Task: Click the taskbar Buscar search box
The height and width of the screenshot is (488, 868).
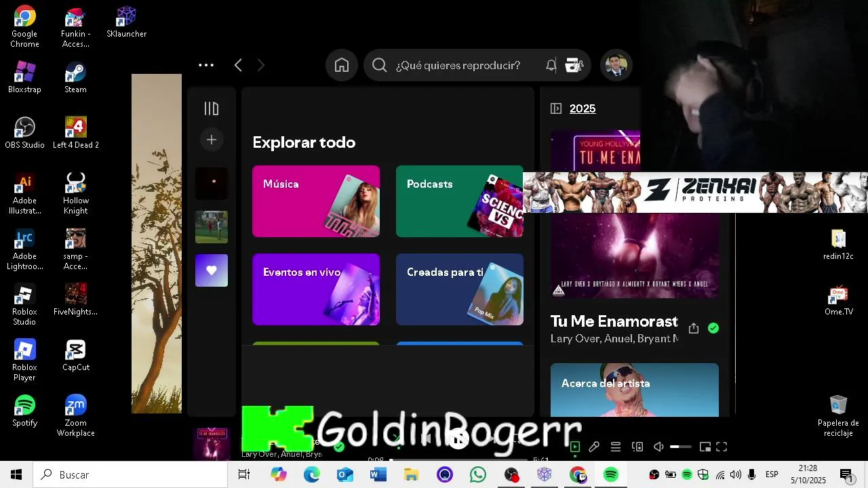Action: 130,475
